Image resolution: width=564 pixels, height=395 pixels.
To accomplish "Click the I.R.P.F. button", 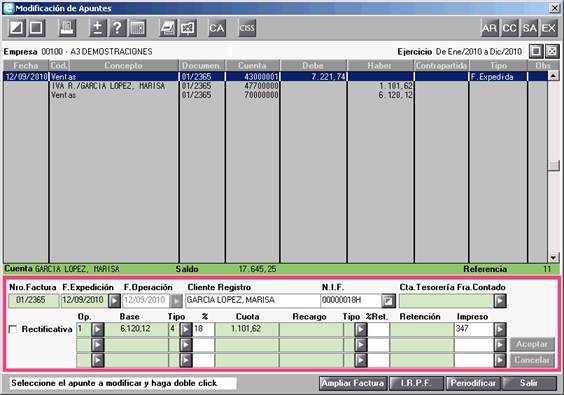I will 417,383.
